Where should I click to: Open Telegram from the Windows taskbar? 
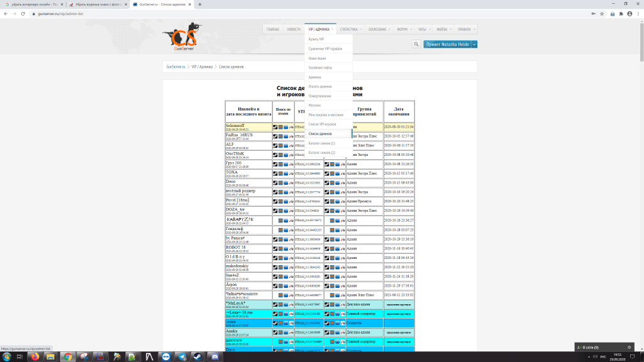(x=182, y=356)
